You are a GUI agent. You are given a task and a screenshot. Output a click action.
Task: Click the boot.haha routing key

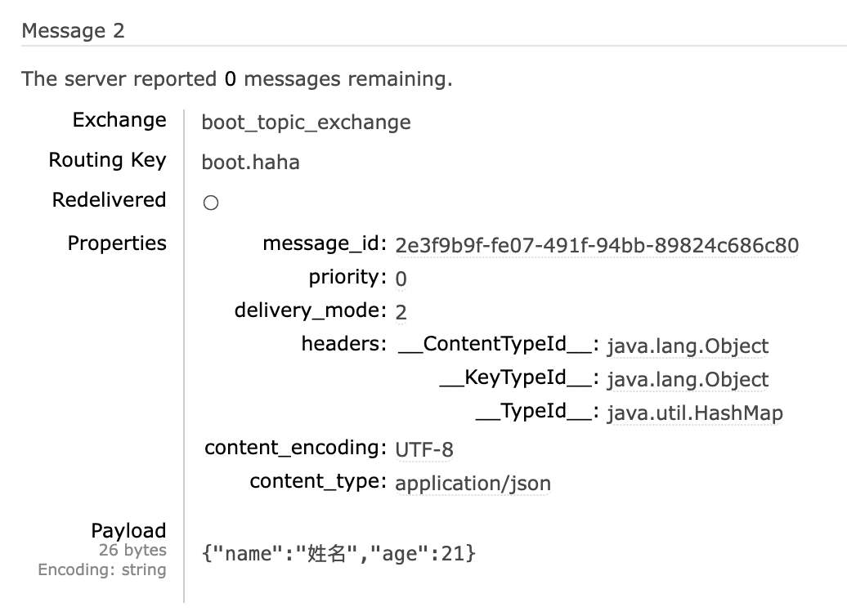(250, 163)
